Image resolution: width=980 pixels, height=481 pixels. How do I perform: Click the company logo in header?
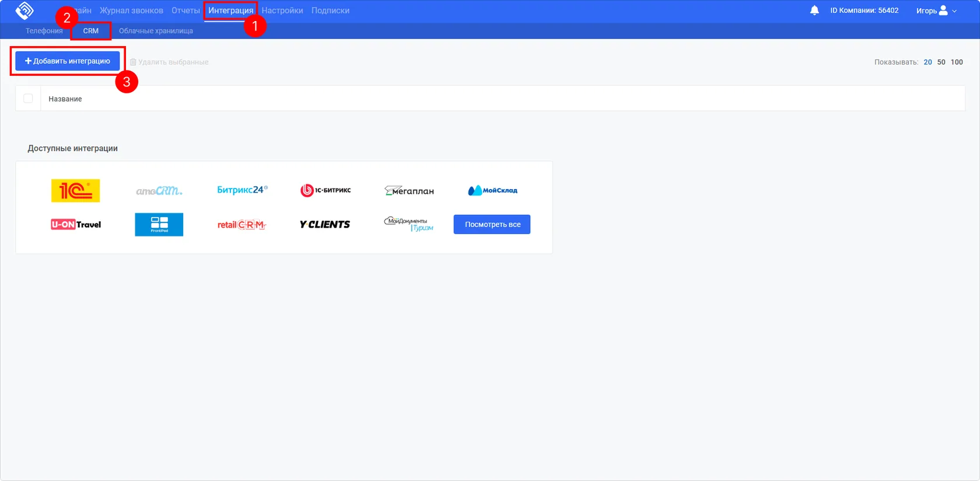[x=24, y=11]
